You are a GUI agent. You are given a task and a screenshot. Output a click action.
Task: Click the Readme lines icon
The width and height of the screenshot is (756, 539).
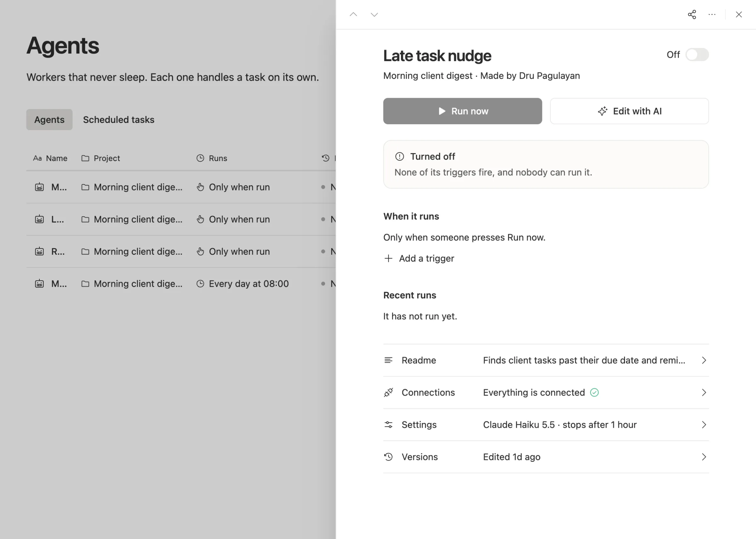pyautogui.click(x=388, y=360)
